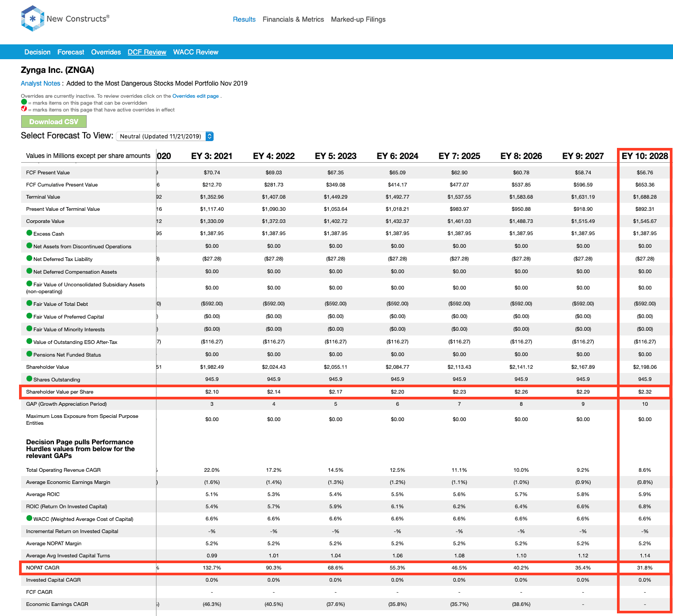
Task: Click green dot beside Net Assets from Discontinued Operations
Action: point(30,246)
